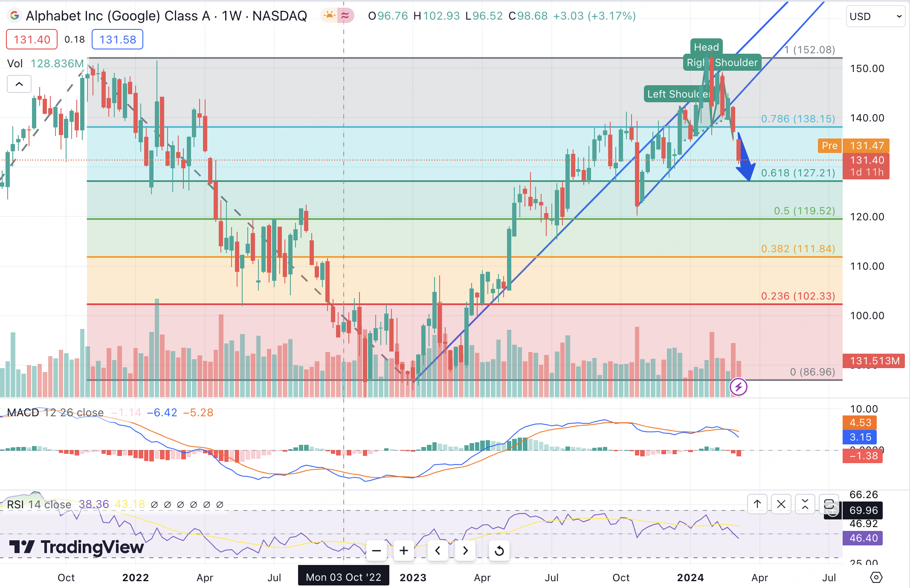Click the 0.382 (111.84) Fibonacci level label
The image size is (910, 588).
(798, 248)
